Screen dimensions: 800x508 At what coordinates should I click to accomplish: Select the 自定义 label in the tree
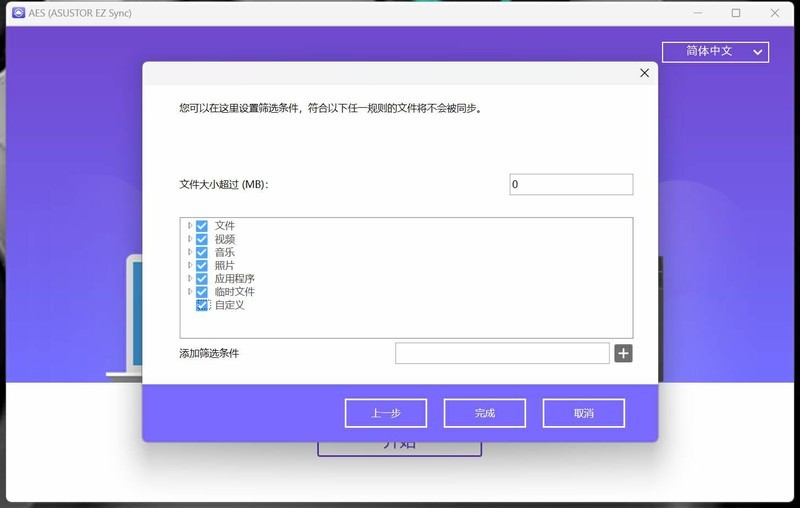point(230,305)
